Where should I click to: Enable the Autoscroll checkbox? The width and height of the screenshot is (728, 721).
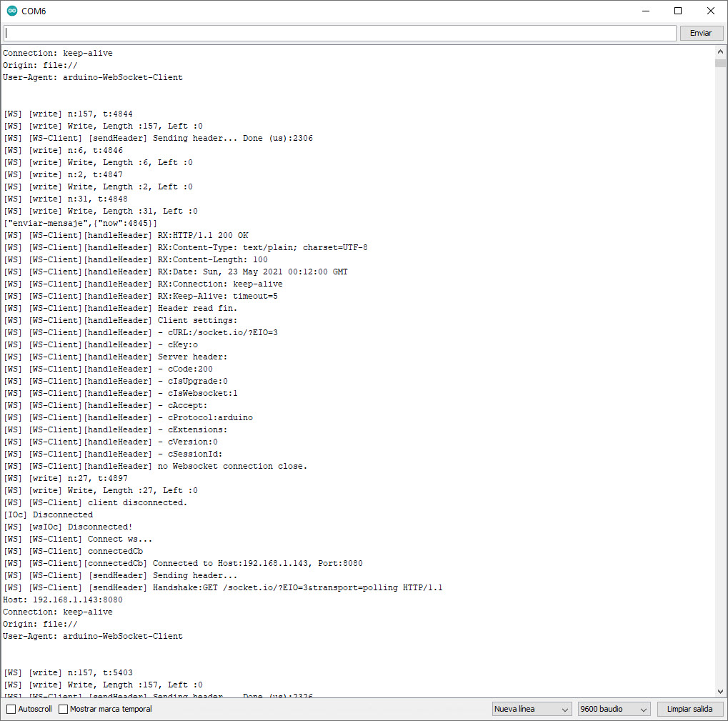click(x=11, y=709)
